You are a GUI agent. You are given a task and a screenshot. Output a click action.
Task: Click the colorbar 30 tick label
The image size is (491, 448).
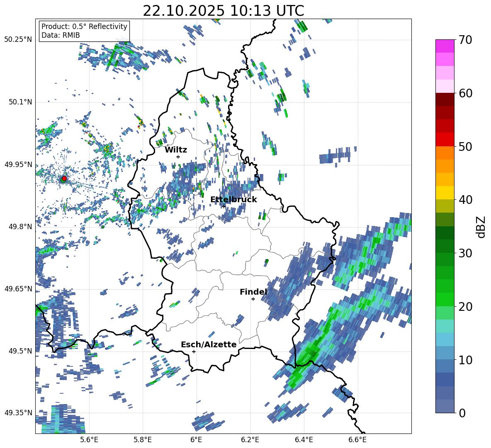pyautogui.click(x=465, y=253)
